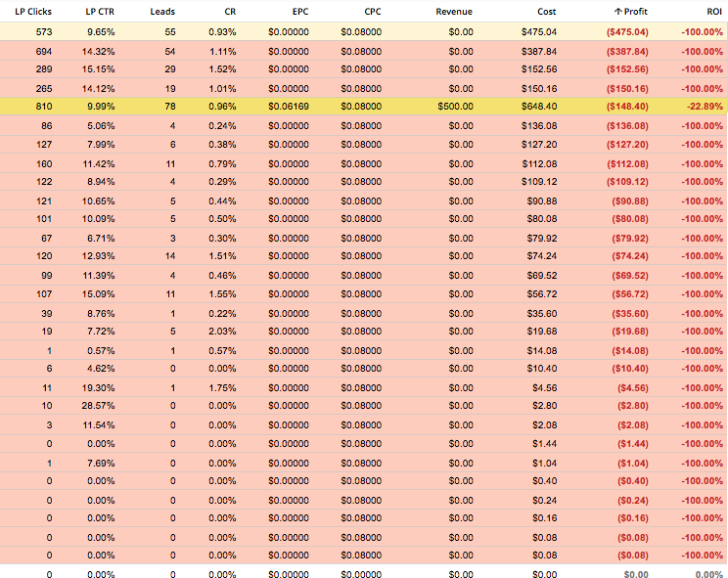Click the CR column header
This screenshot has width=728, height=578.
230,12
